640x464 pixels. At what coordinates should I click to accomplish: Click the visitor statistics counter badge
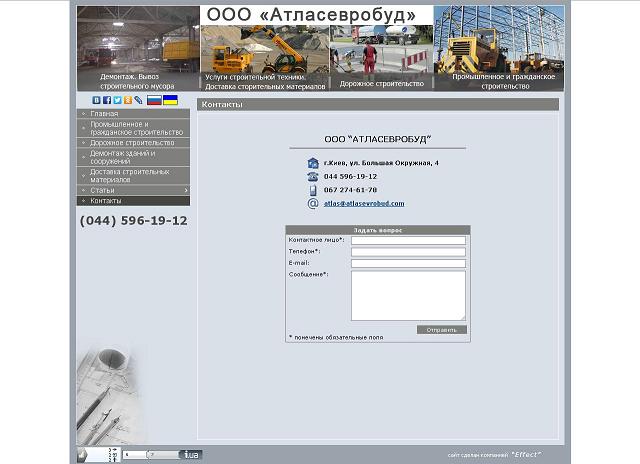[x=99, y=455]
